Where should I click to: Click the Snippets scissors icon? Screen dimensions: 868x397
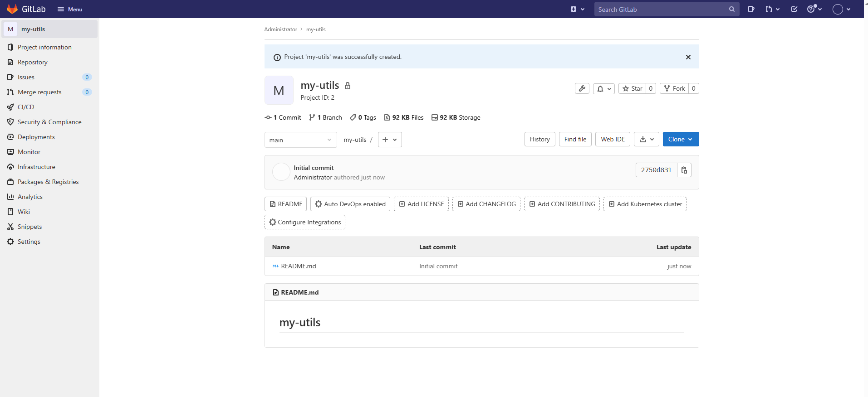tap(10, 227)
